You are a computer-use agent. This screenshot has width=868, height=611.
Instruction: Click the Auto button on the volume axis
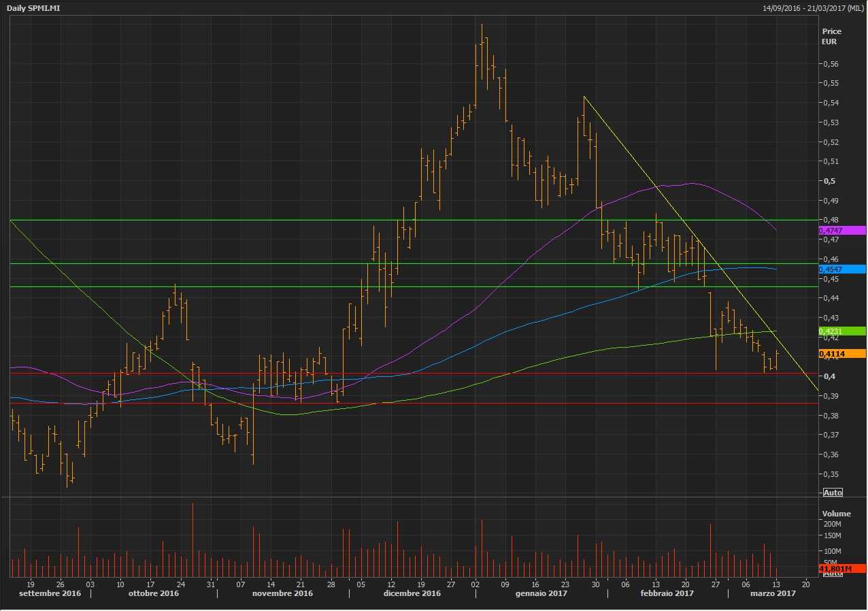833,574
